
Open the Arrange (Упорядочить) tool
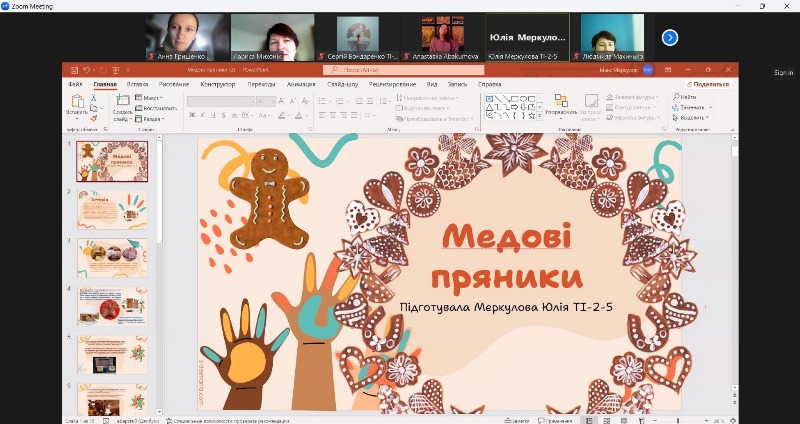click(561, 102)
